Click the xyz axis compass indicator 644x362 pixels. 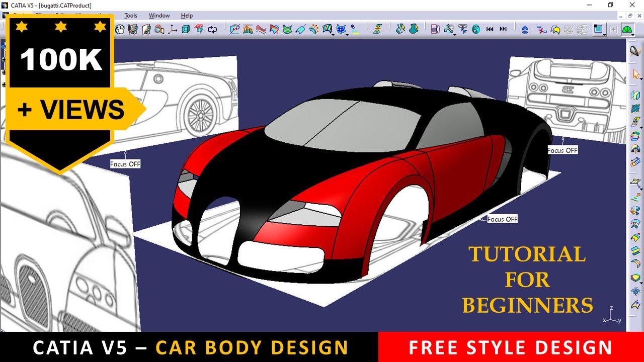pos(612,315)
